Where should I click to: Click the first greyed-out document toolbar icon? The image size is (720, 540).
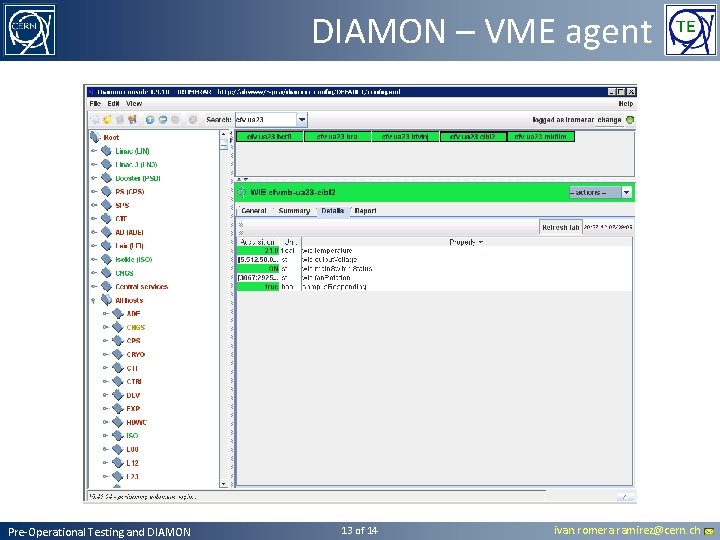95,120
